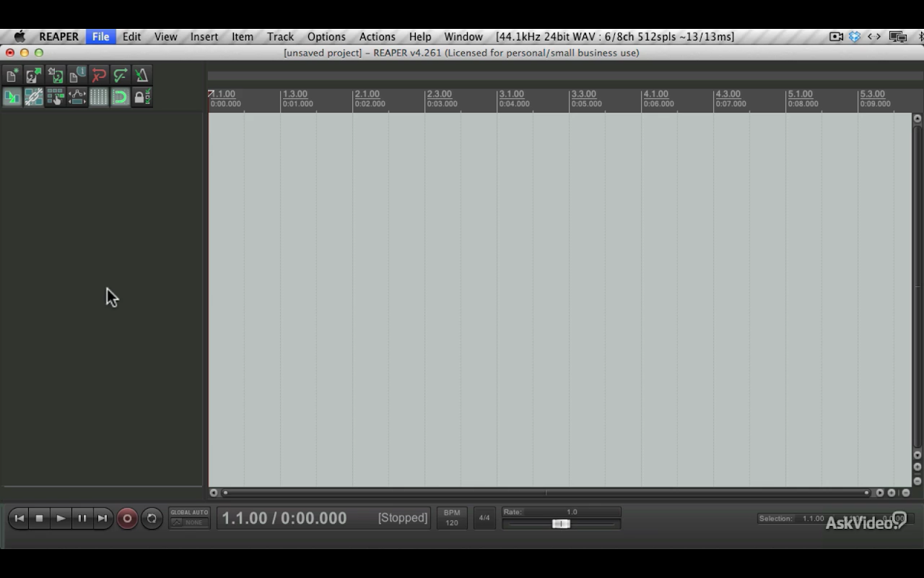Open the View menu
The image size is (924, 578).
pyautogui.click(x=165, y=37)
